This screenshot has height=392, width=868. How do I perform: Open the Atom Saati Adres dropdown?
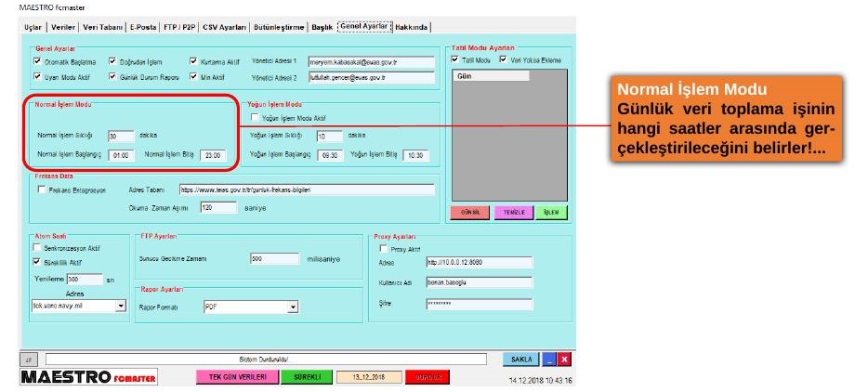pyautogui.click(x=121, y=305)
